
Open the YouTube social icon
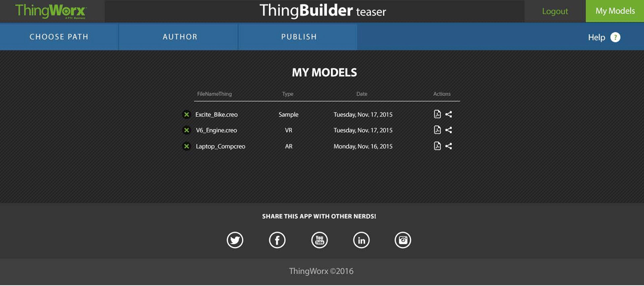[x=319, y=240]
